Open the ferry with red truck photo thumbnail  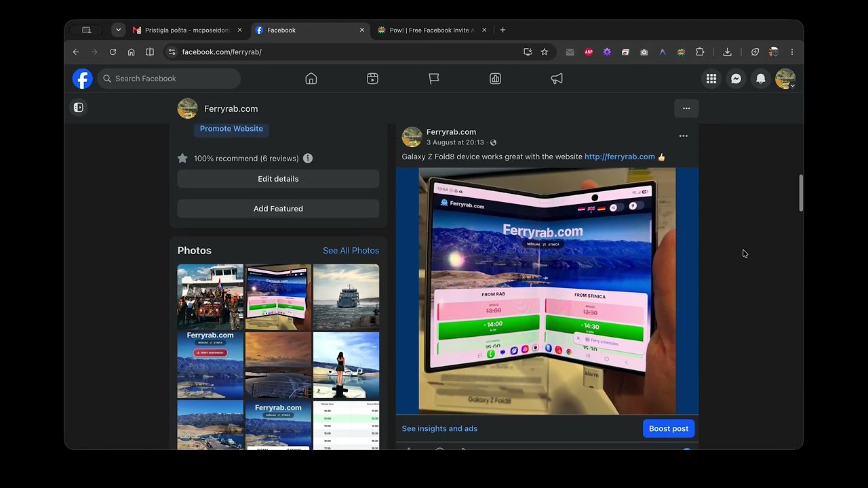pos(210,297)
